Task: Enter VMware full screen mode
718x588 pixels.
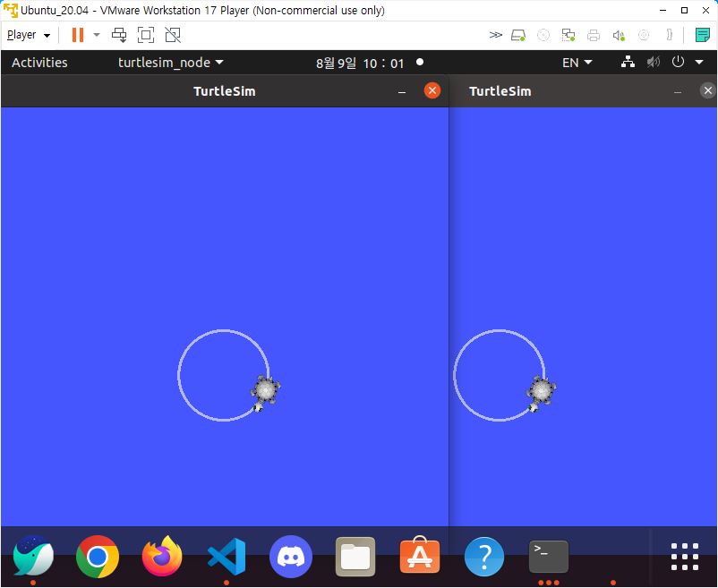Action: [x=146, y=35]
